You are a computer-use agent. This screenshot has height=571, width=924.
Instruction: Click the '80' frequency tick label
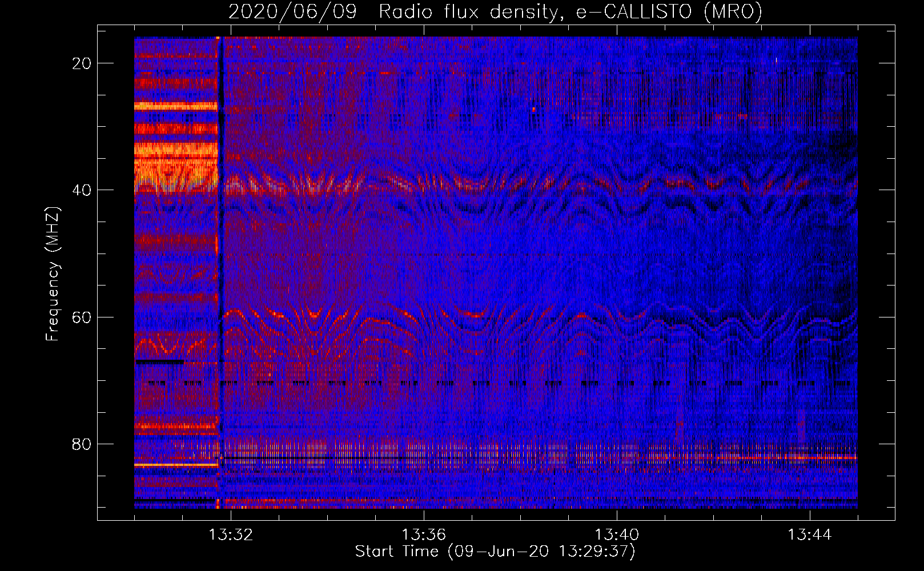pos(82,444)
